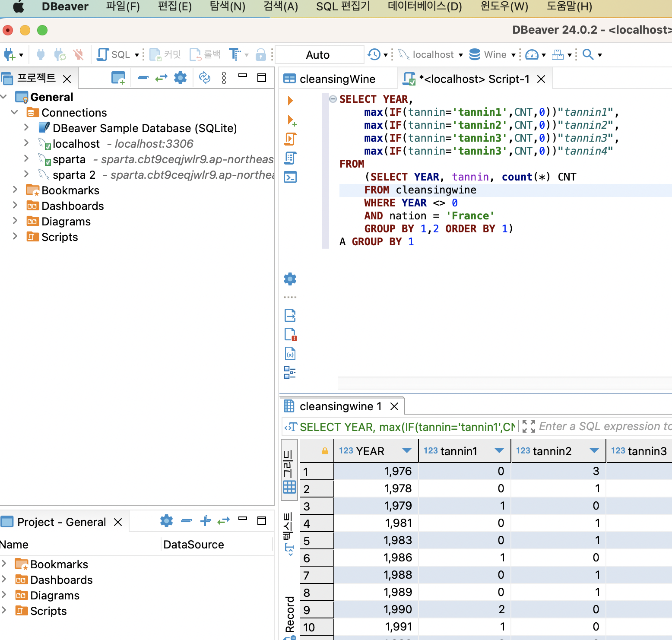The height and width of the screenshot is (640, 672).
Task: Click the SQL editor open button
Action: (x=115, y=54)
